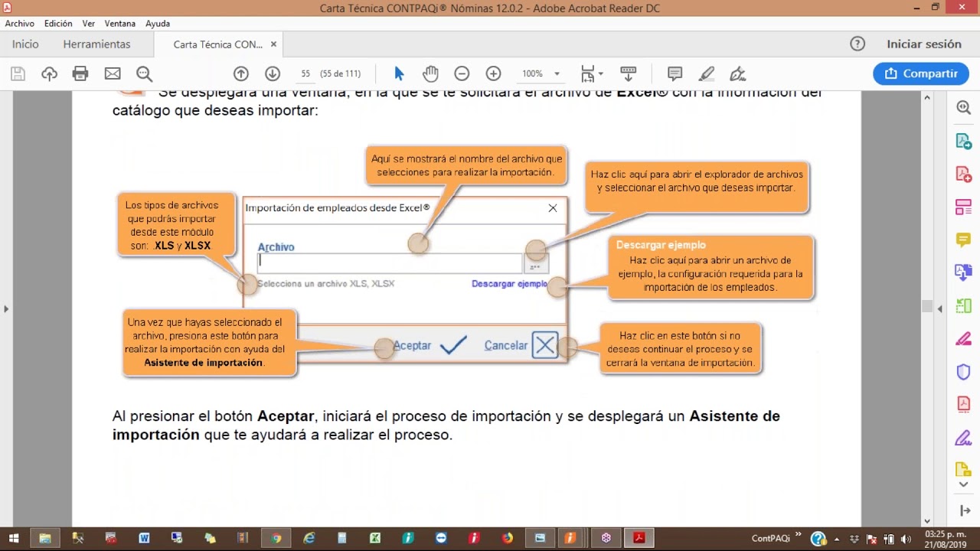Click the Save file icon
Image resolution: width=980 pixels, height=551 pixels.
[18, 73]
